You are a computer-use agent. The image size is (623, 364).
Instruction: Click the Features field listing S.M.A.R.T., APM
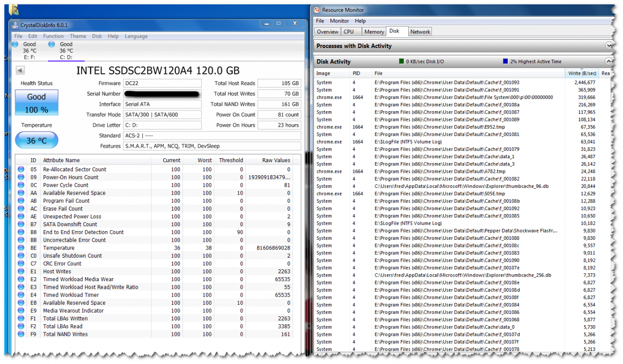(212, 146)
